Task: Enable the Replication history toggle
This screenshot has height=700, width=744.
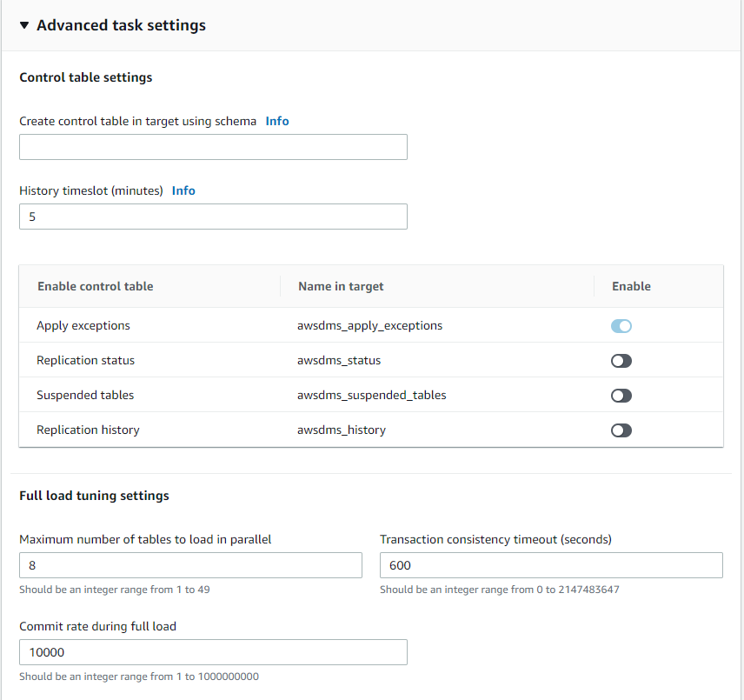Action: tap(621, 430)
